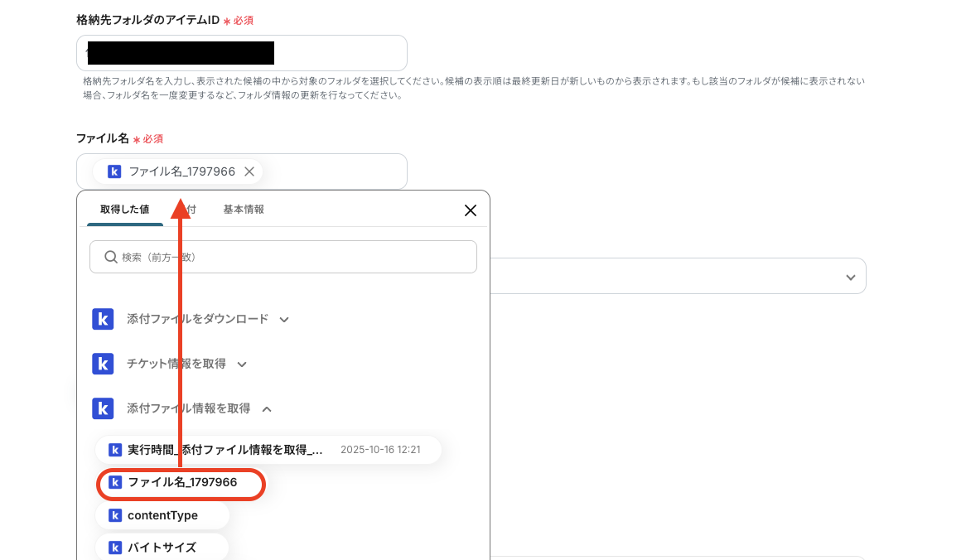Click the 格納先フォルダのアイテムID input field
The height and width of the screenshot is (560, 966).
pyautogui.click(x=242, y=52)
